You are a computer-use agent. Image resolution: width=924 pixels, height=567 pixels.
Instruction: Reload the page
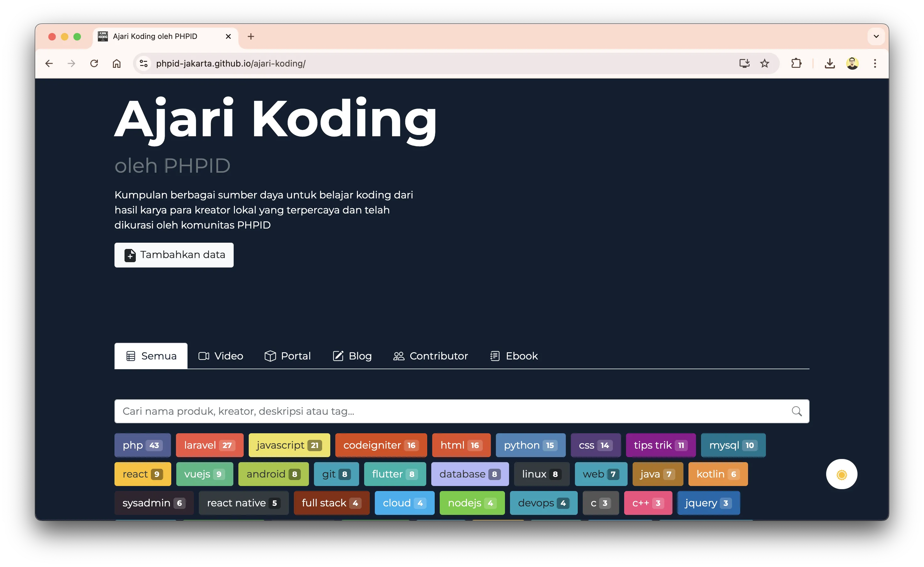tap(94, 63)
